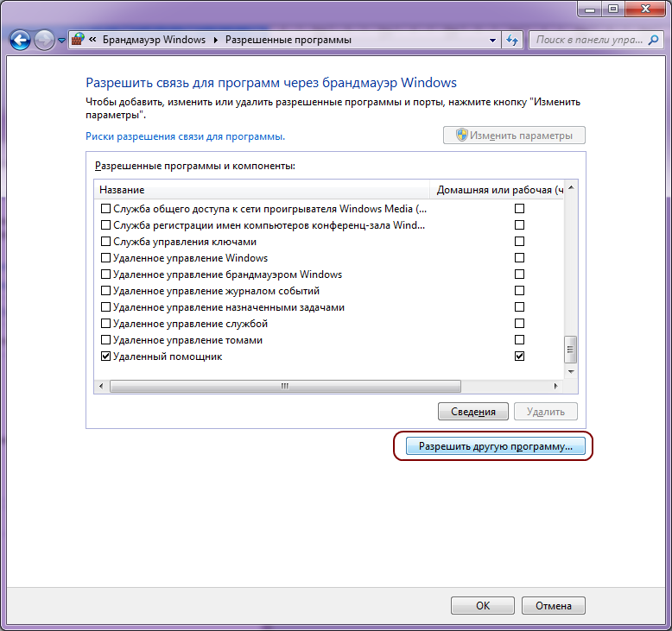Close the firewall window
Viewport: 672px width, 631px height.
pyautogui.click(x=645, y=9)
